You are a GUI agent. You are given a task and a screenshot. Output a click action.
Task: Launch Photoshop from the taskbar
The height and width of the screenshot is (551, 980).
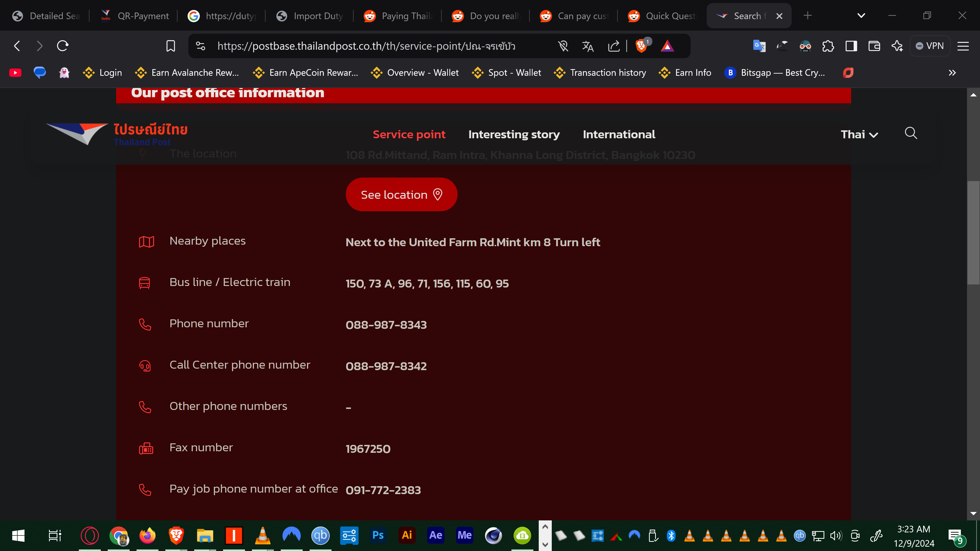click(378, 535)
